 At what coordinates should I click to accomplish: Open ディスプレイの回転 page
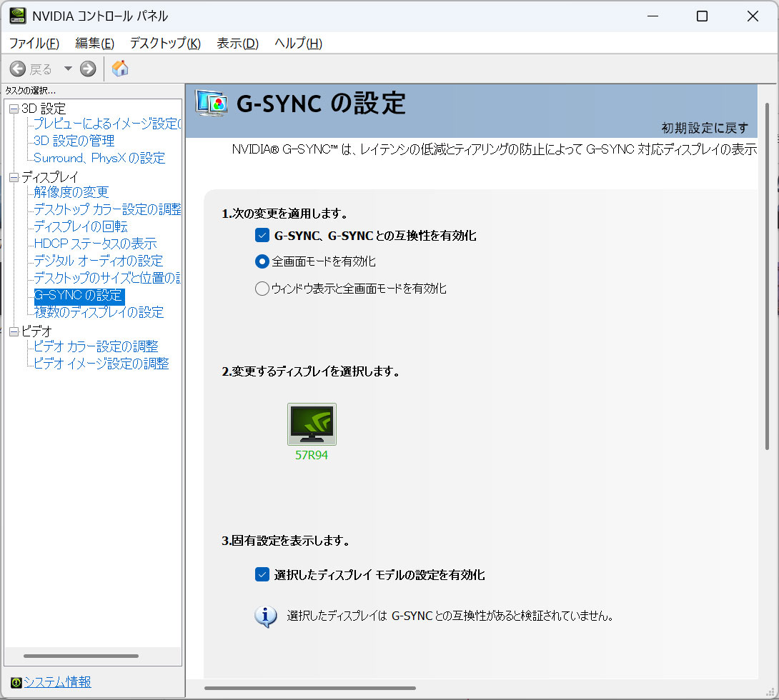[x=81, y=227]
